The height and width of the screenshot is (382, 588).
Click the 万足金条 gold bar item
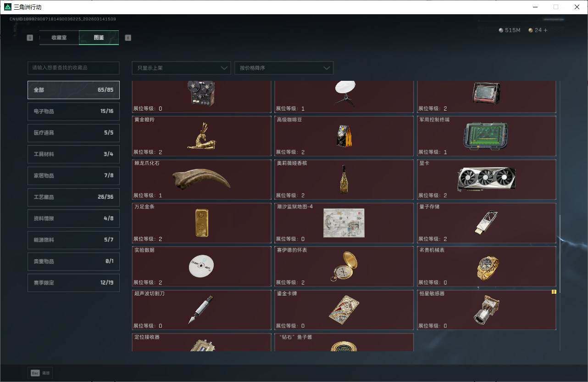click(202, 223)
